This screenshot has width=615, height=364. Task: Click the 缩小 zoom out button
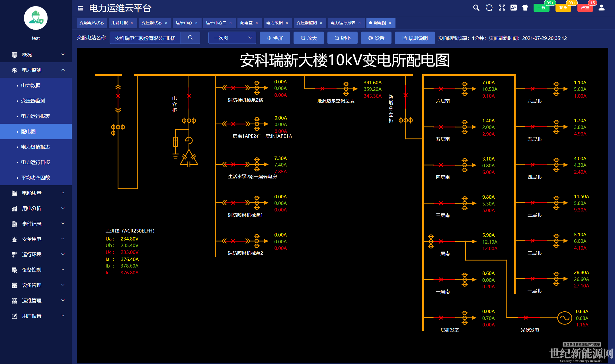[343, 38]
